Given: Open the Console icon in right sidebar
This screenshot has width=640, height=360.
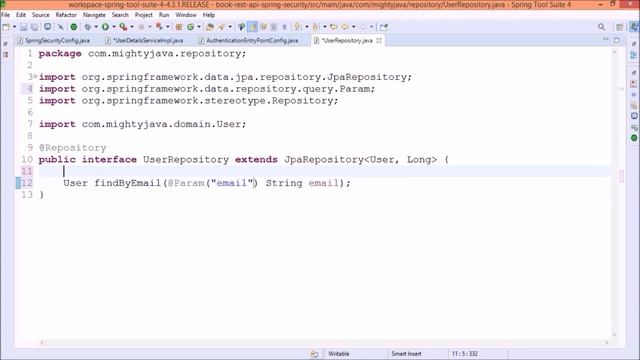Looking at the screenshot, I should pyautogui.click(x=633, y=116).
